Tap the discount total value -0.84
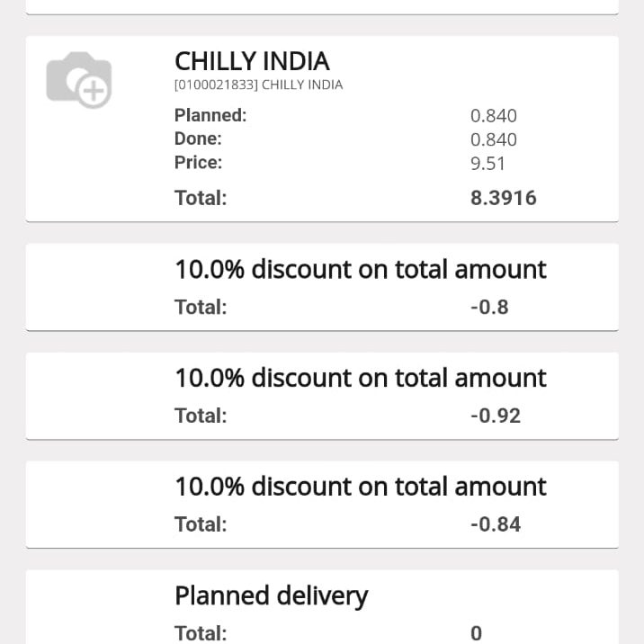This screenshot has height=644, width=644. point(495,524)
